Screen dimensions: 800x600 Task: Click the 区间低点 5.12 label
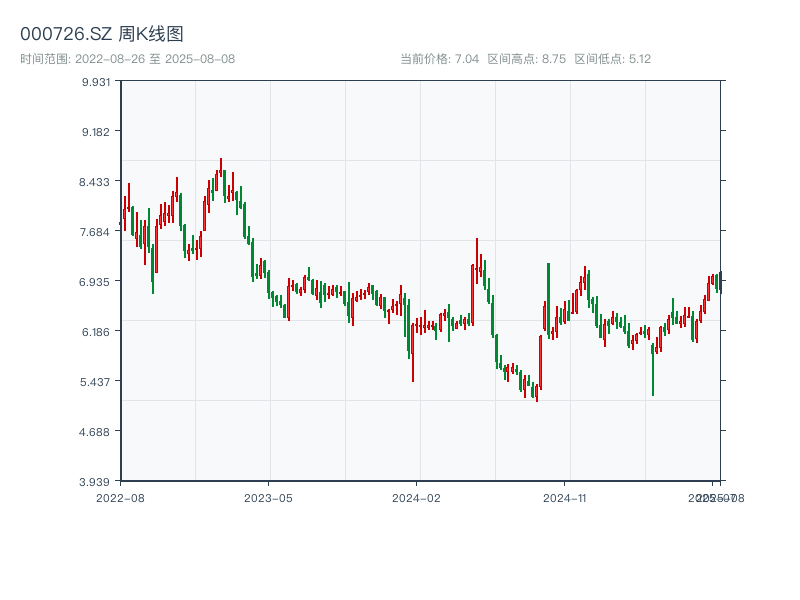(613, 59)
